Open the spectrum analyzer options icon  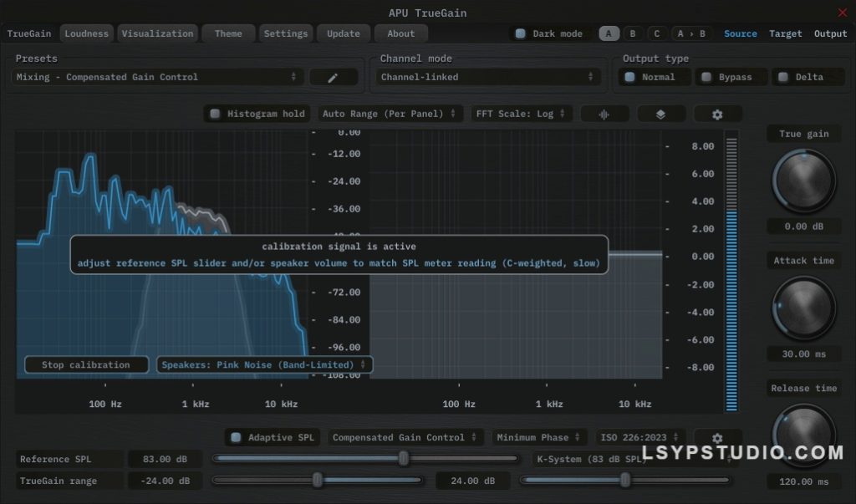(x=604, y=113)
